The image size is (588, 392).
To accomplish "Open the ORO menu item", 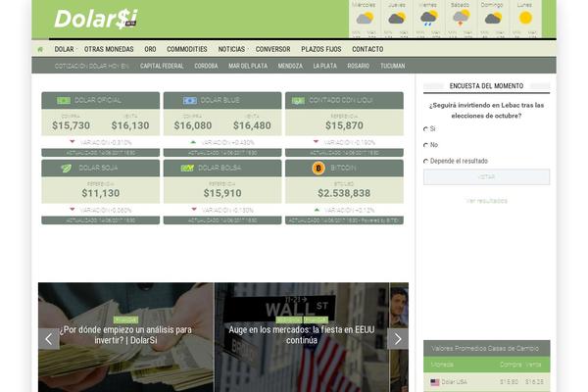I will click(150, 49).
